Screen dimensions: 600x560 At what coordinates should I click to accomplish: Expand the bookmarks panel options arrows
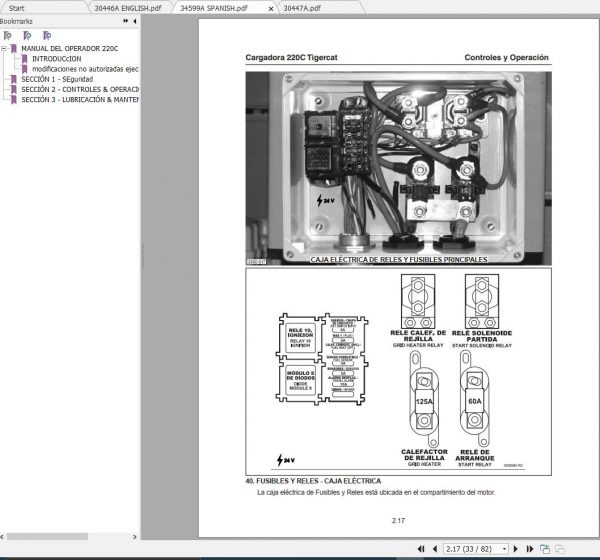pyautogui.click(x=126, y=21)
